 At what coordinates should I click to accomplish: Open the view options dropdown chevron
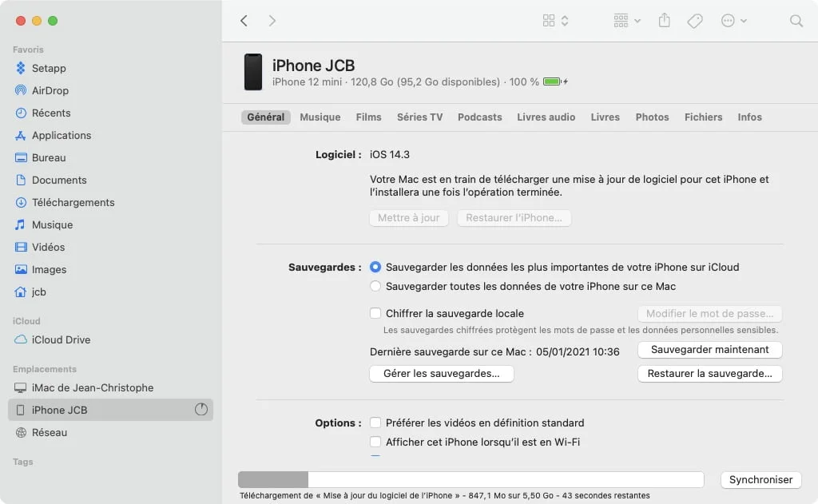click(563, 20)
